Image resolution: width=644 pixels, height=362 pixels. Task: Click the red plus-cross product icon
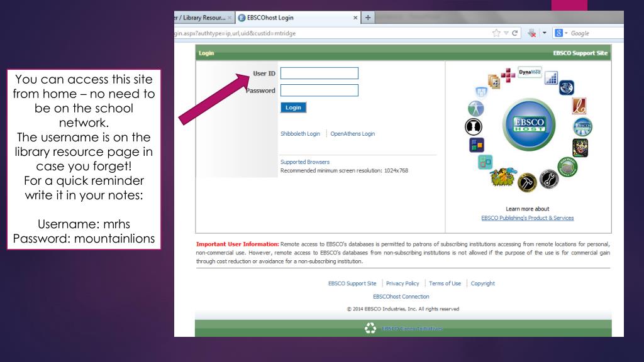click(508, 75)
